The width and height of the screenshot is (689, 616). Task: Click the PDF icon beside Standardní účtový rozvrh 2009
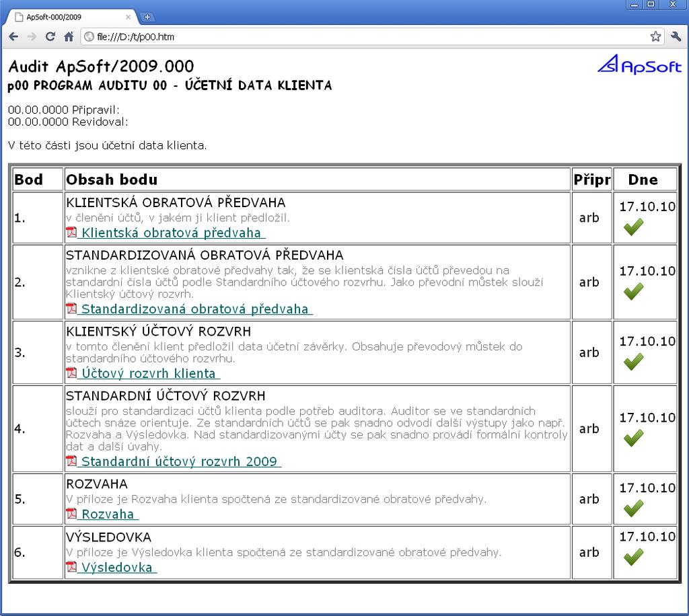[x=71, y=461]
